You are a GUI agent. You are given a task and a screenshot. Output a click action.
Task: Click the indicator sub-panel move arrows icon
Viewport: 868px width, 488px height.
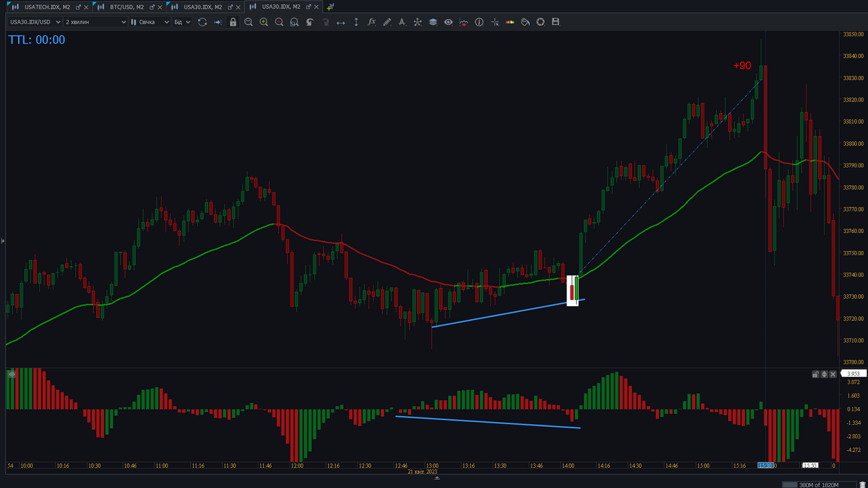pos(824,374)
